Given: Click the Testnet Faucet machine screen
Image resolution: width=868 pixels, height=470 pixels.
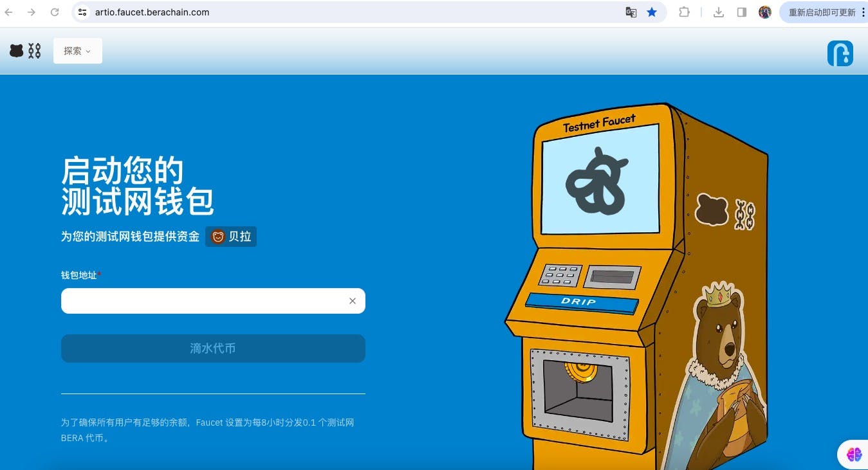Looking at the screenshot, I should [600, 180].
